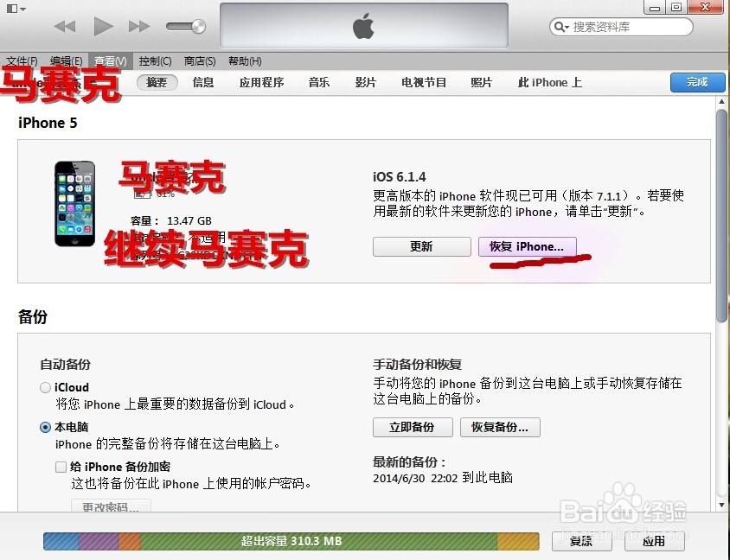Click the 应用 button
The width and height of the screenshot is (730, 560).
[x=654, y=541]
